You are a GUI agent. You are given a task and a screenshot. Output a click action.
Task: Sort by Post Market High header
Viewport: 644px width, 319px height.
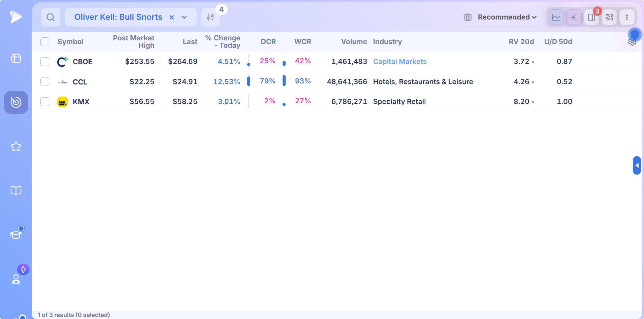(134, 42)
